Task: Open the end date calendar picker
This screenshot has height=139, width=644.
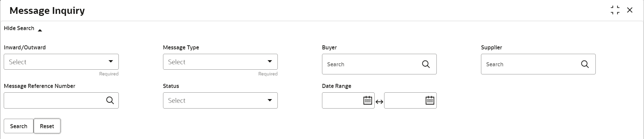Action: pos(430,100)
